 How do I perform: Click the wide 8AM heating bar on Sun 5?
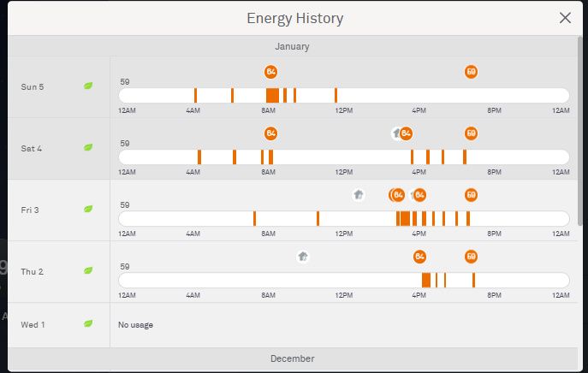(272, 95)
